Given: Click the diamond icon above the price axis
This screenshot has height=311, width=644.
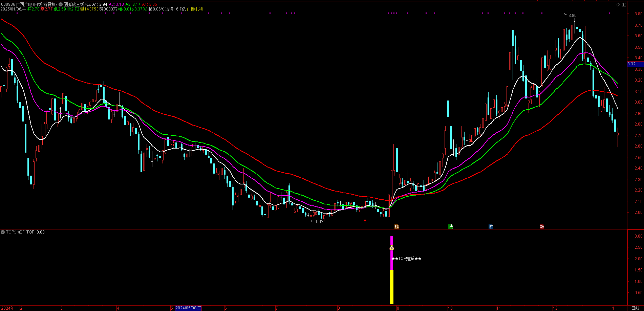Looking at the screenshot, I should coord(618,4).
